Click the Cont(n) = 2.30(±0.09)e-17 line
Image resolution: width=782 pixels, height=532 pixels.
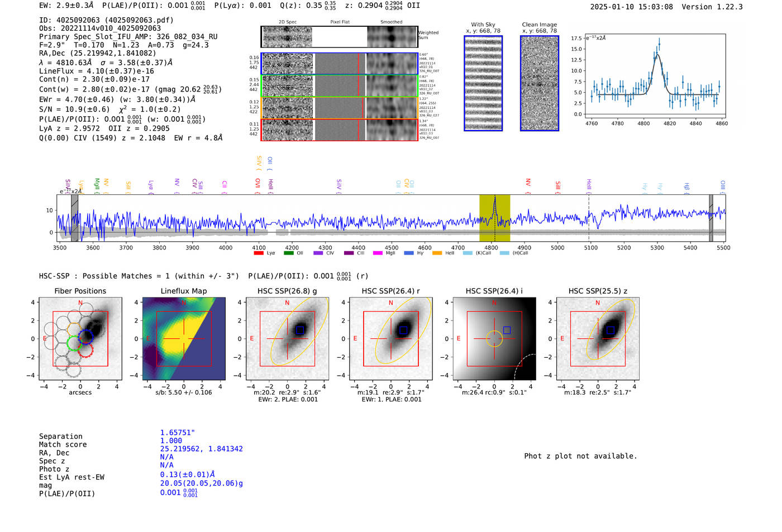94,79
